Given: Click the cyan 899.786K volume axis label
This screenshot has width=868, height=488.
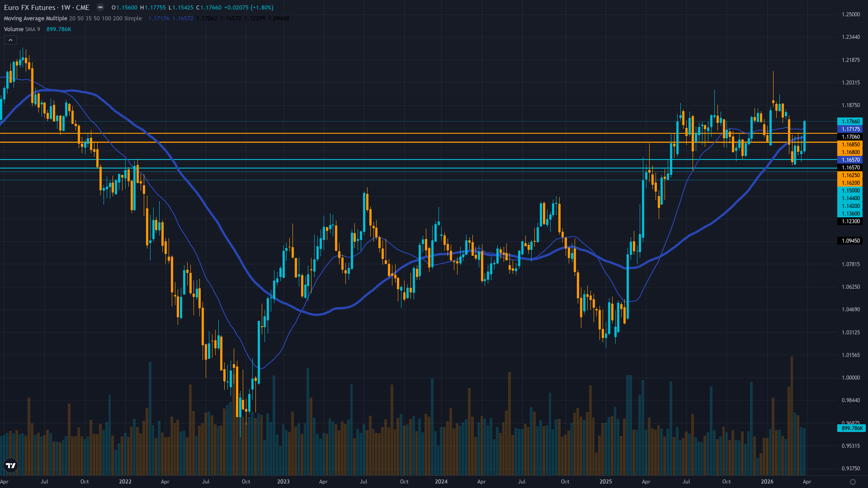Looking at the screenshot, I should point(852,428).
